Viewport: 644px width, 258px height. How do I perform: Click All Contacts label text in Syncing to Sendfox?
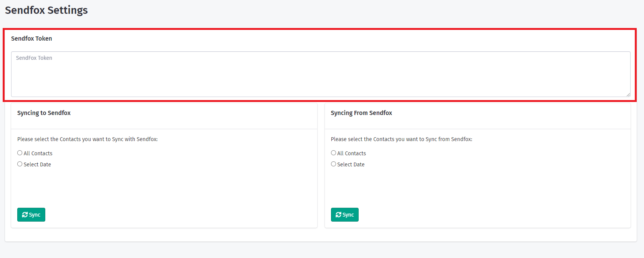(38, 153)
